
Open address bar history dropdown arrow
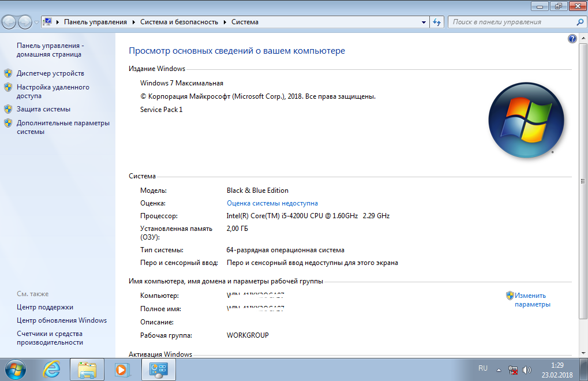[x=424, y=22]
